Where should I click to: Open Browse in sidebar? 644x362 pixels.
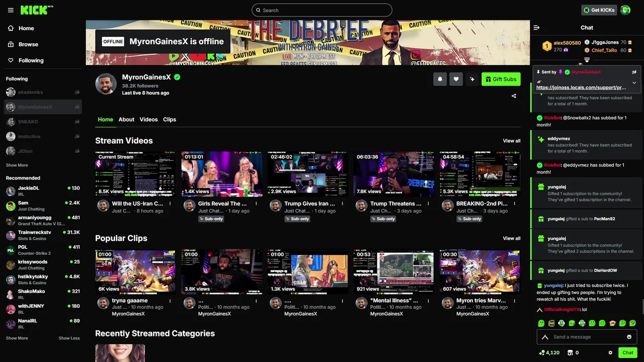coord(23,44)
